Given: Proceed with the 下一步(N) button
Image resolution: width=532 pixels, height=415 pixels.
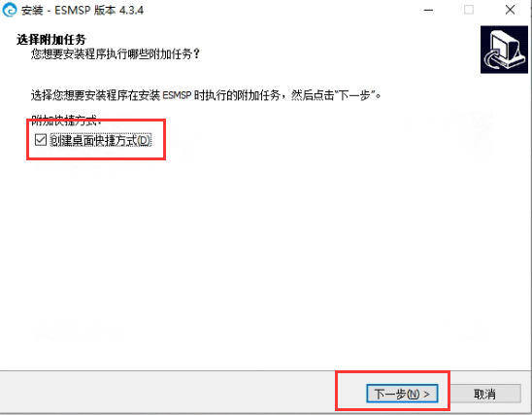Looking at the screenshot, I should point(402,394).
